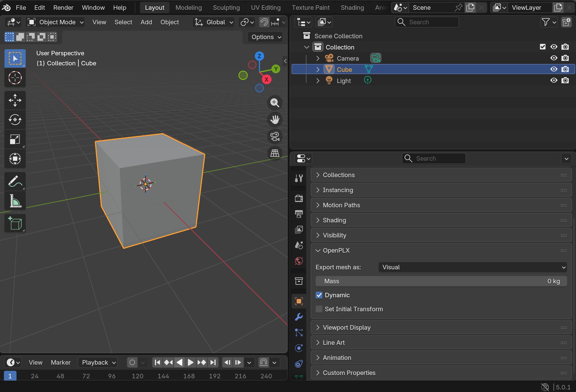
Task: Uncheck the Collection exclude checkbox
Action: pyautogui.click(x=543, y=47)
